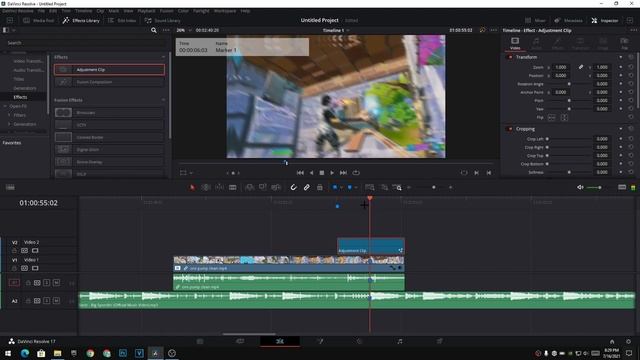The width and height of the screenshot is (640, 360).
Task: Open Microsoft Edge from the taskbar
Action: 25,353
